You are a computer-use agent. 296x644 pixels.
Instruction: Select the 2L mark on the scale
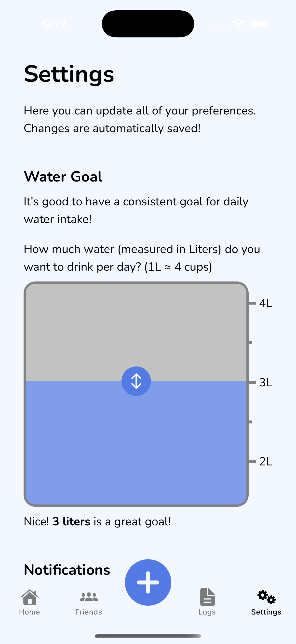pyautogui.click(x=265, y=462)
